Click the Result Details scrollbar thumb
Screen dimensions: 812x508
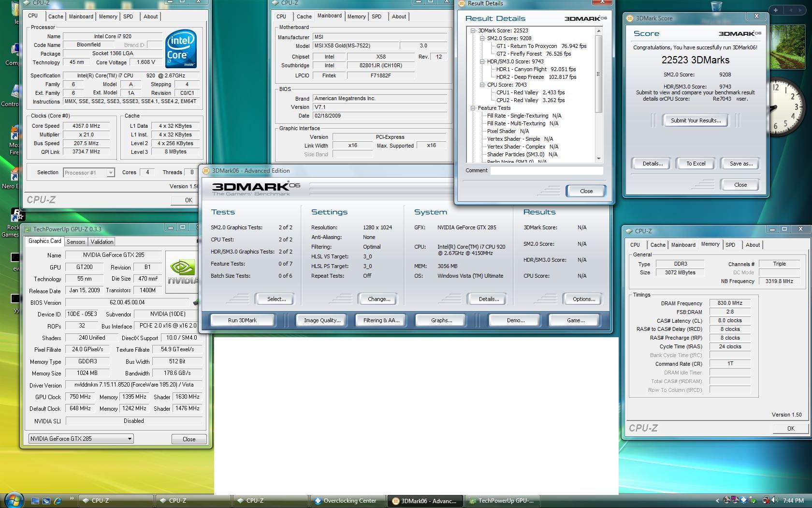pos(599,74)
